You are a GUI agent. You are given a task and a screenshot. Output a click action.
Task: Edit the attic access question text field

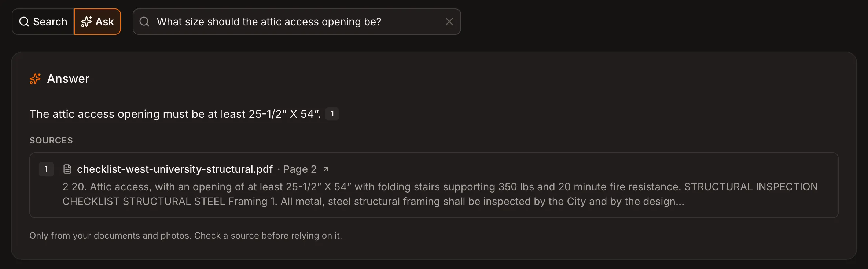tap(297, 22)
